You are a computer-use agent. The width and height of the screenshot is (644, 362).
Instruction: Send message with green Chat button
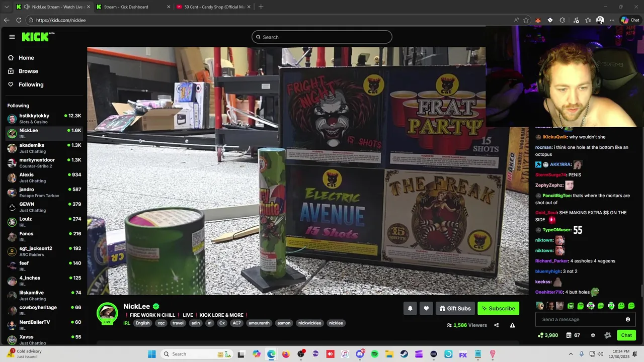(x=626, y=335)
